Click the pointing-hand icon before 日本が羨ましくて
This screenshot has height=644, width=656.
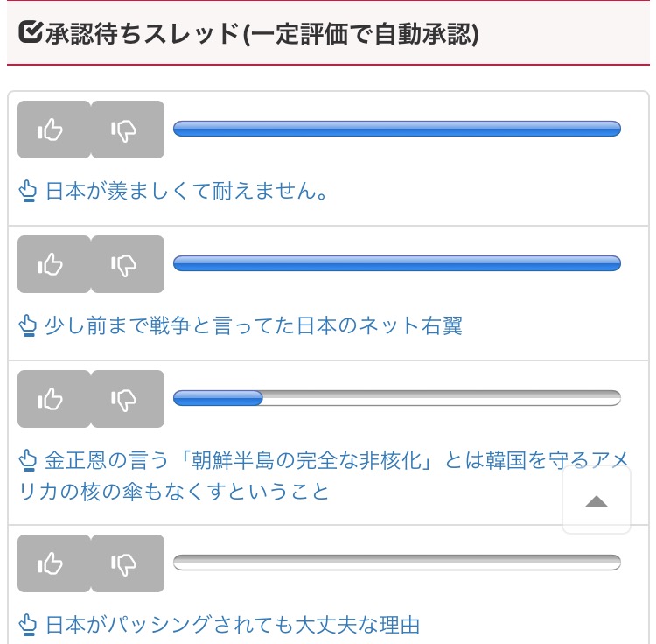[28, 192]
